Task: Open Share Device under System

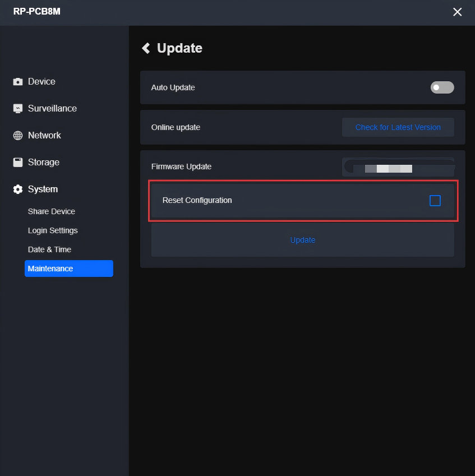Action: tap(52, 211)
